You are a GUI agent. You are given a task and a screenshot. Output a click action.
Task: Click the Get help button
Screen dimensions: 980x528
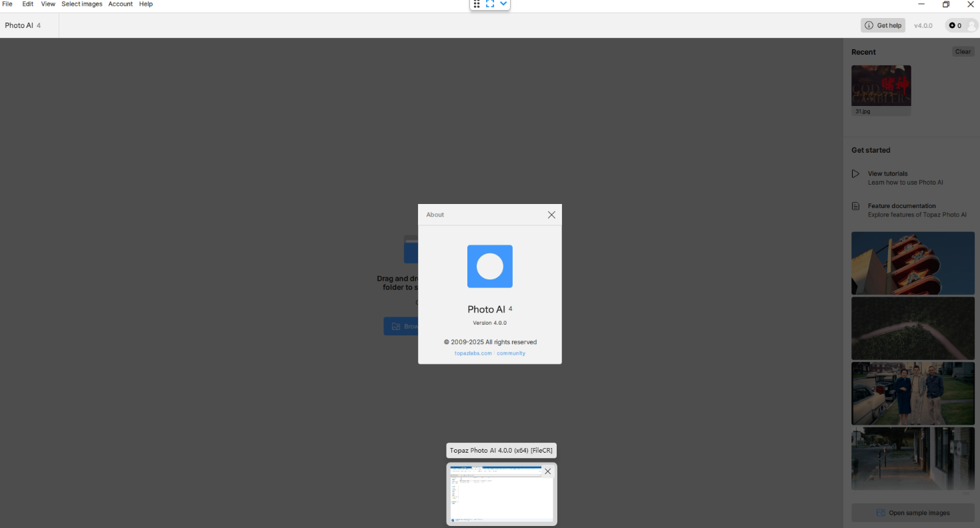(x=883, y=25)
